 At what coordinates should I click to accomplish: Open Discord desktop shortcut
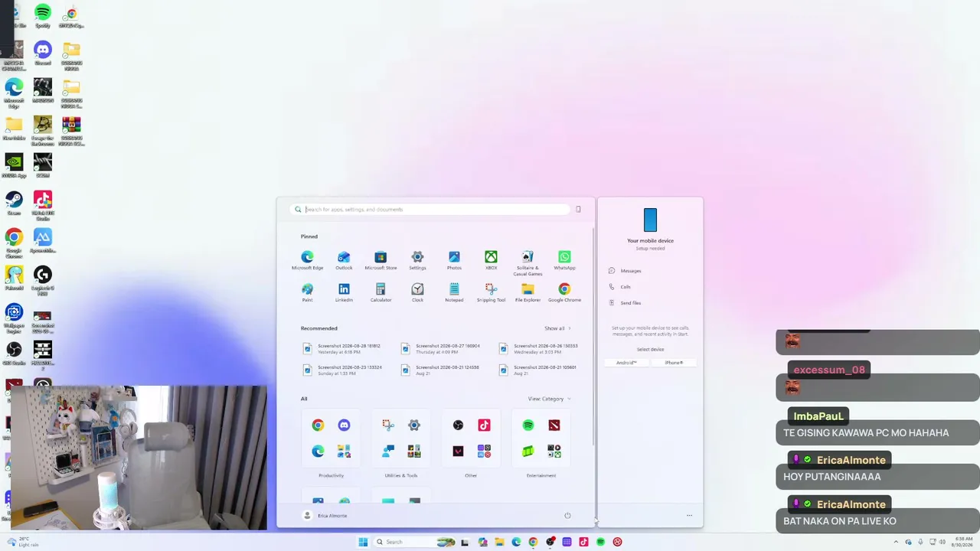point(43,54)
